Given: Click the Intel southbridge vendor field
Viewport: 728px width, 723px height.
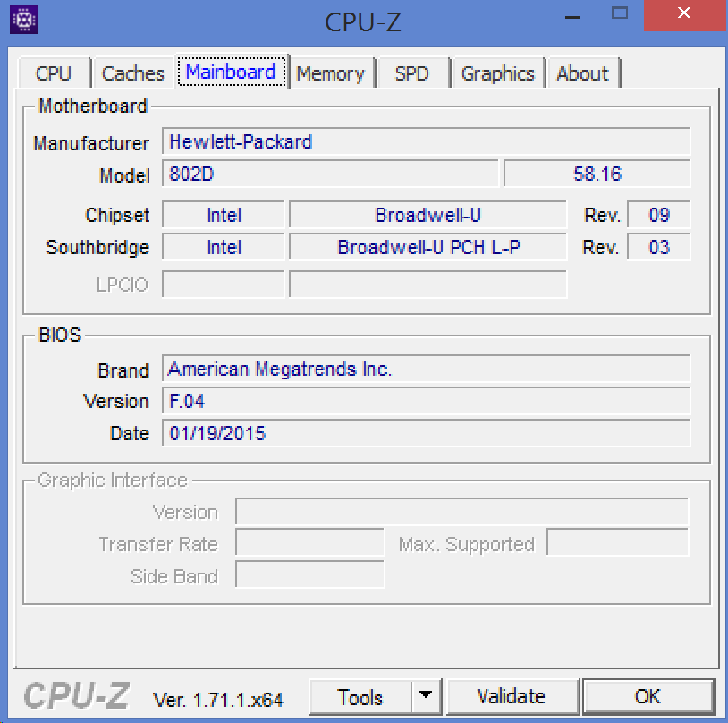Looking at the screenshot, I should point(224,247).
